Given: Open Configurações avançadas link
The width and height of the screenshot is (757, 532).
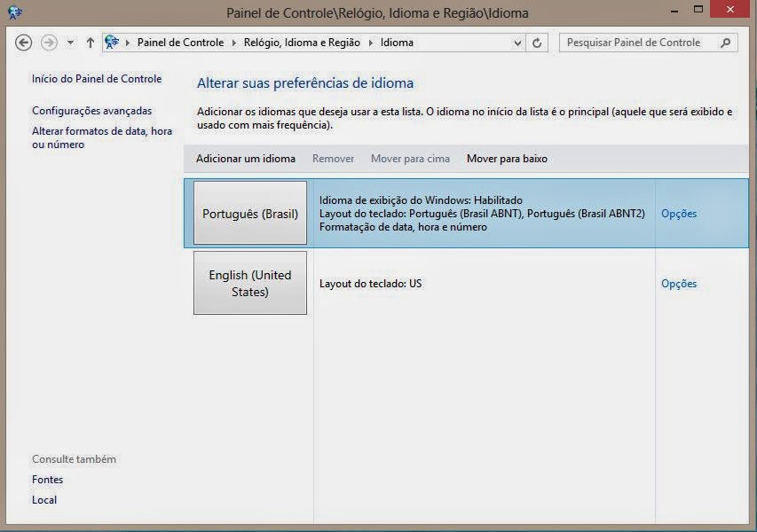Looking at the screenshot, I should coord(91,111).
